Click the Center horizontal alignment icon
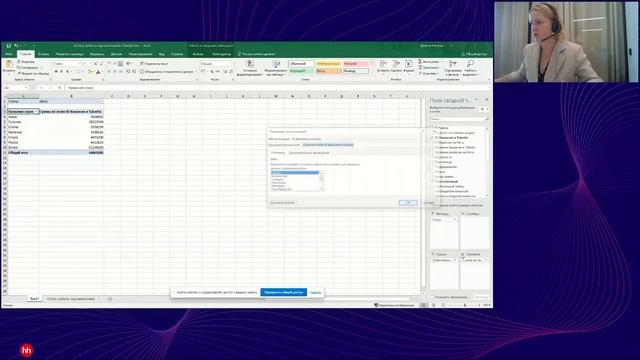 [115, 71]
